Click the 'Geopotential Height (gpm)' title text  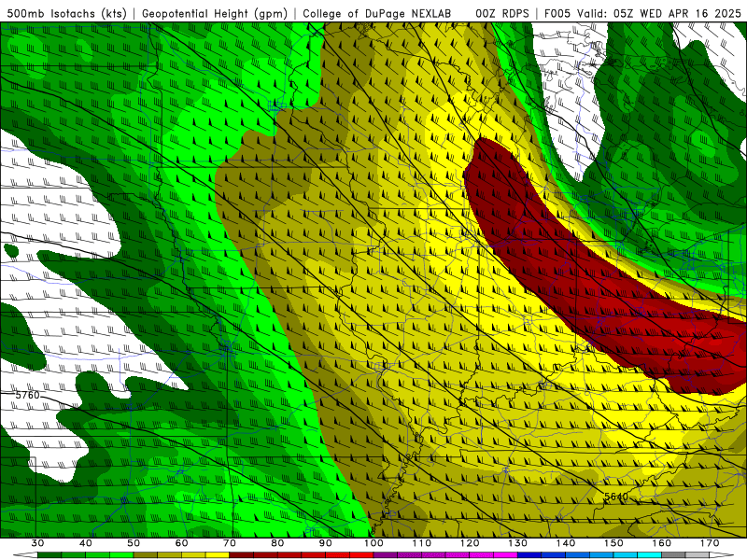215,13
